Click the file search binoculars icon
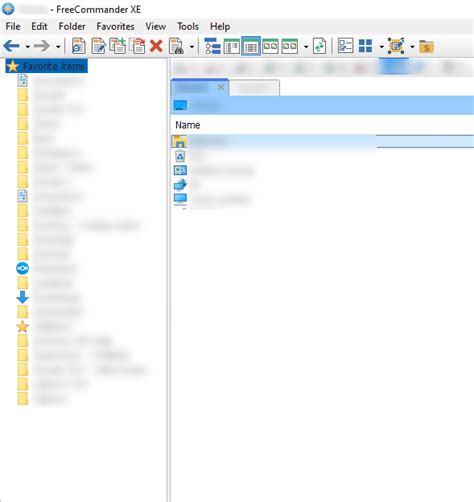 (176, 46)
